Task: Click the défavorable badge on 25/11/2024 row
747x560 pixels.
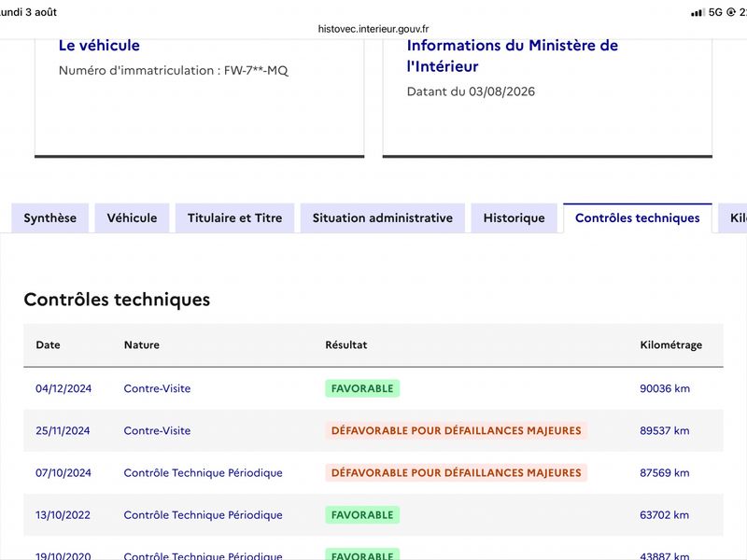Action: click(x=456, y=430)
